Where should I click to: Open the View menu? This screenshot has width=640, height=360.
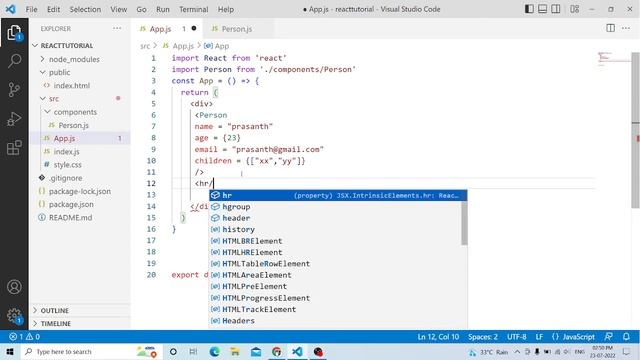(118, 9)
